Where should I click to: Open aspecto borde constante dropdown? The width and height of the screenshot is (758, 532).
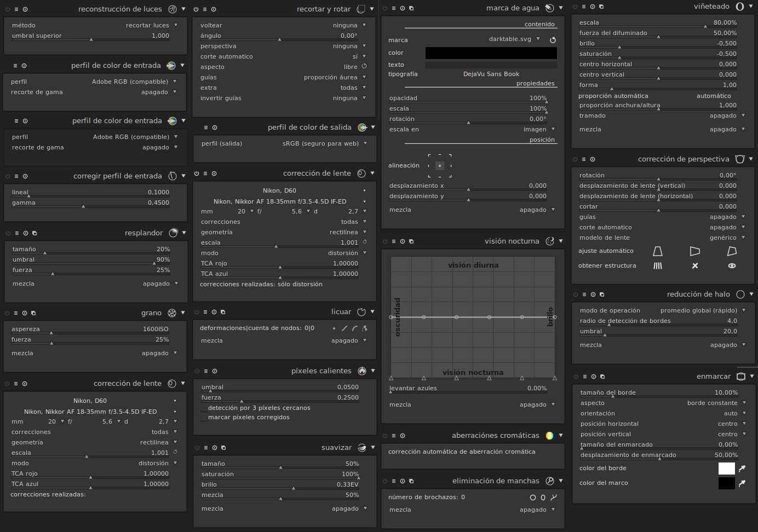click(664, 403)
